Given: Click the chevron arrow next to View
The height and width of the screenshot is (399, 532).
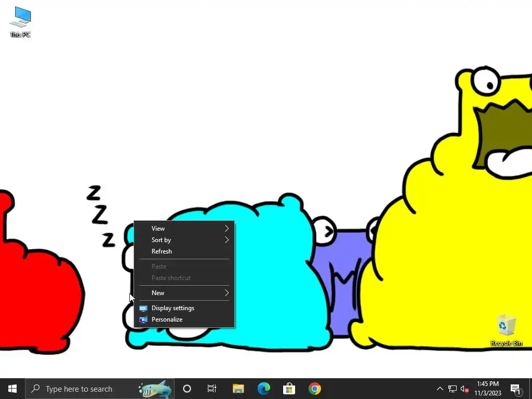Looking at the screenshot, I should (227, 229).
